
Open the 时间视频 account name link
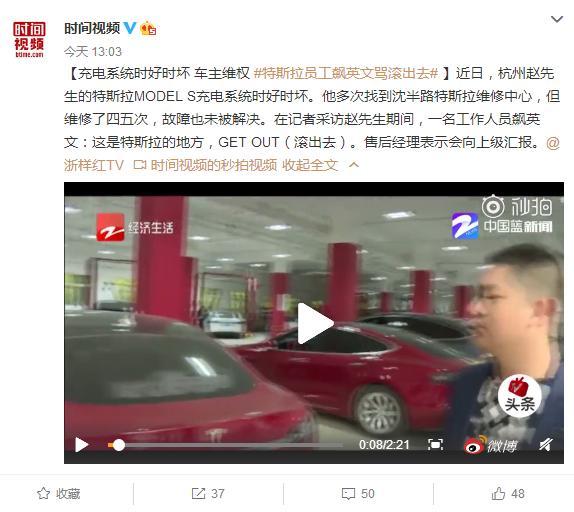pyautogui.click(x=92, y=28)
